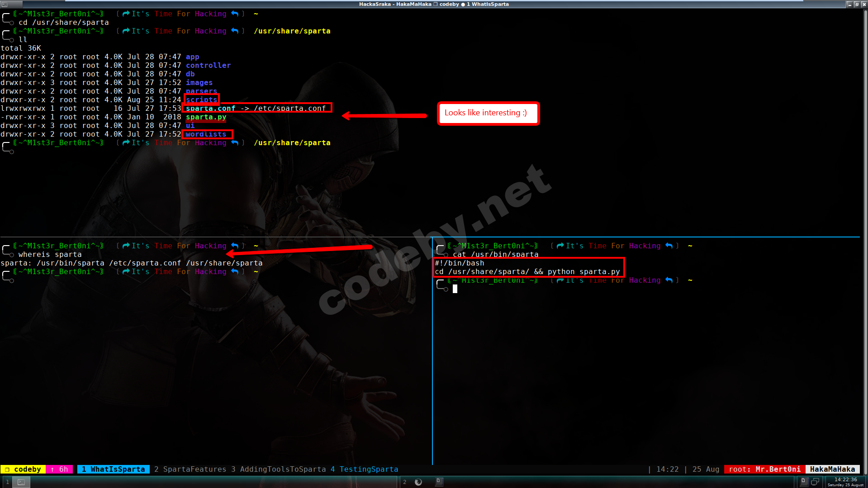Focus the cursor in the bottom-right pane
This screenshot has height=488, width=868.
point(455,289)
